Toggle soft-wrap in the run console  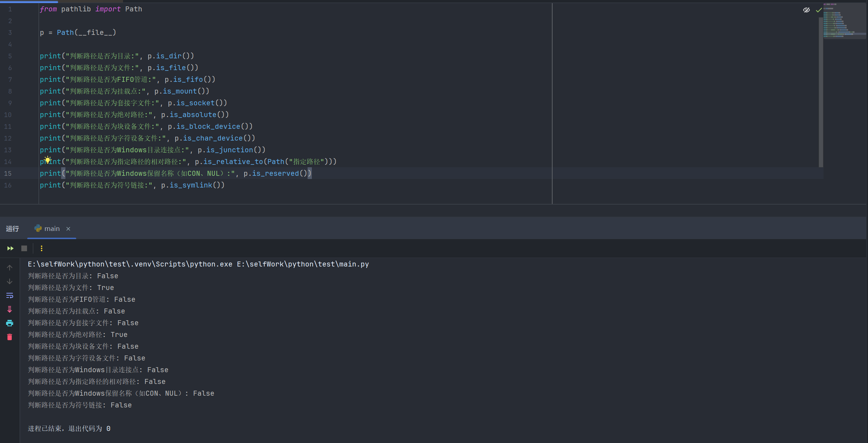[10, 295]
